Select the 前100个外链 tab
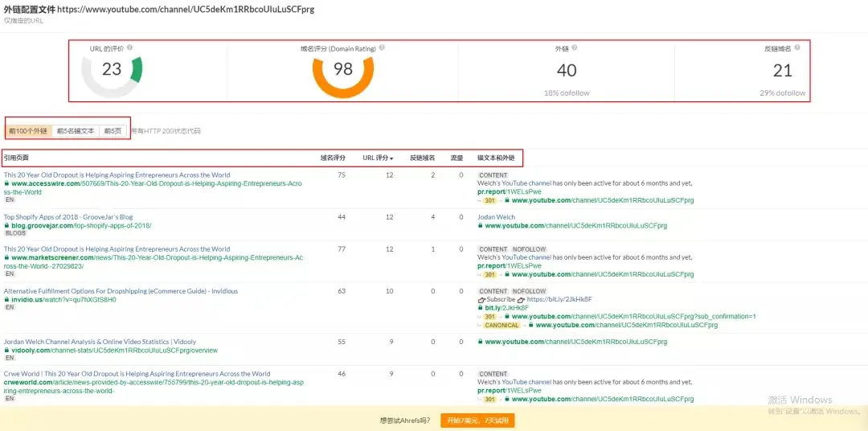Viewport: 868px width, 431px height. [29, 130]
